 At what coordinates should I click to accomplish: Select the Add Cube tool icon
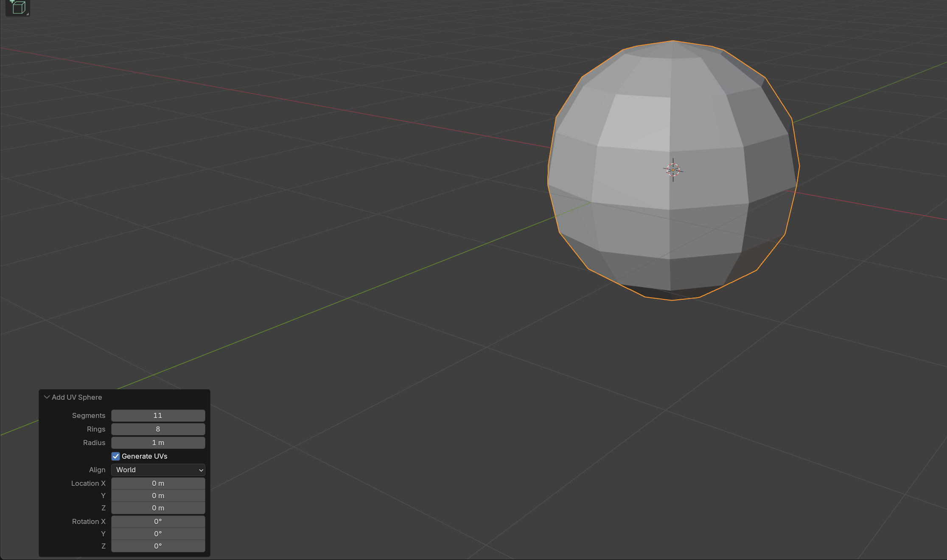(17, 7)
